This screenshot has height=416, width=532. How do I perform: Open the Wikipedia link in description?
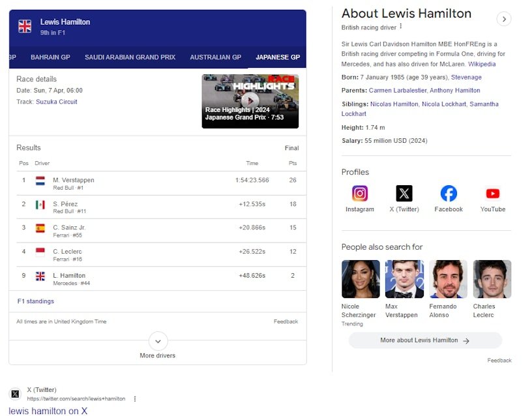coord(482,64)
